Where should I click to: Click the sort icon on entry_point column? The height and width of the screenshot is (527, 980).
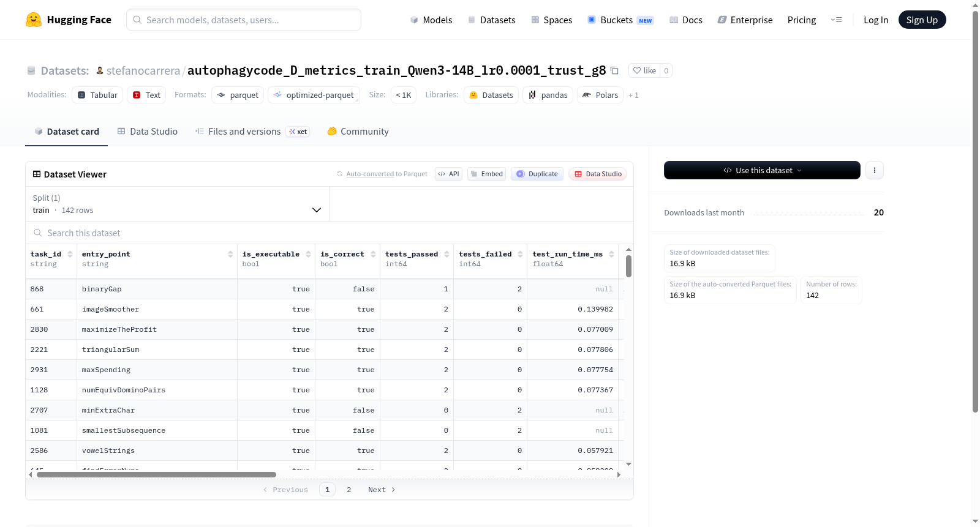point(230,254)
